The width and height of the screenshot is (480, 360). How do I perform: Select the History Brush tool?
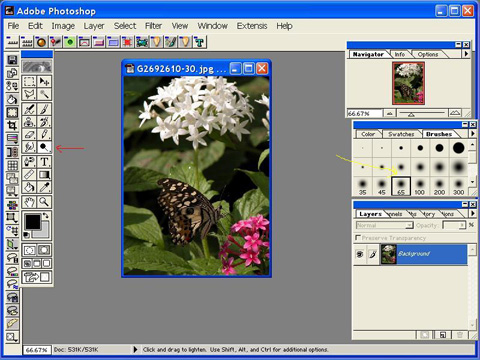pyautogui.click(x=44, y=122)
